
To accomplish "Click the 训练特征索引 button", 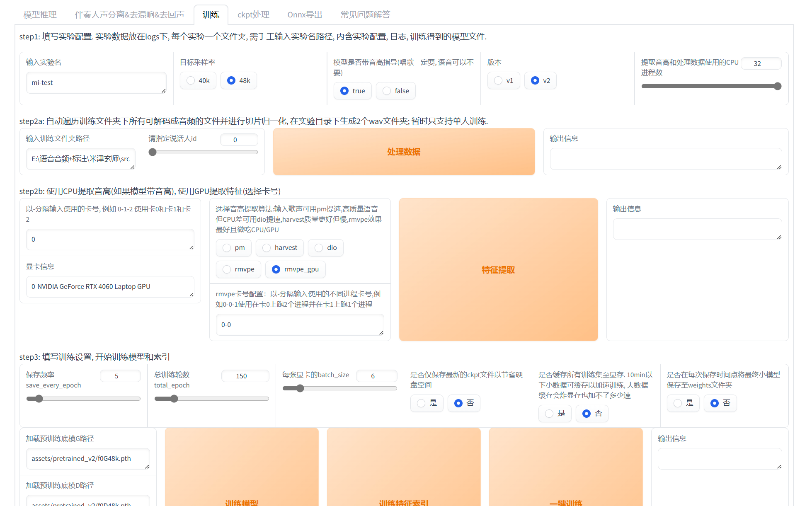I will [x=404, y=467].
